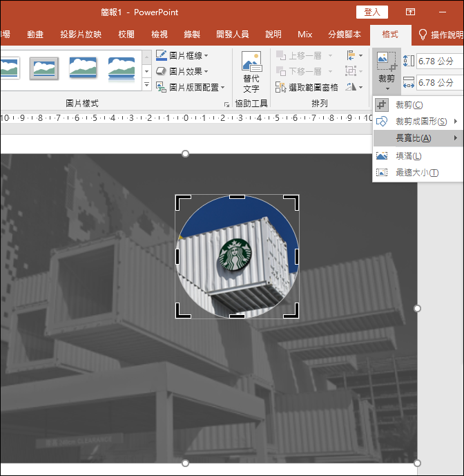Click the picture's right-middle sizing handle

pos(417,308)
